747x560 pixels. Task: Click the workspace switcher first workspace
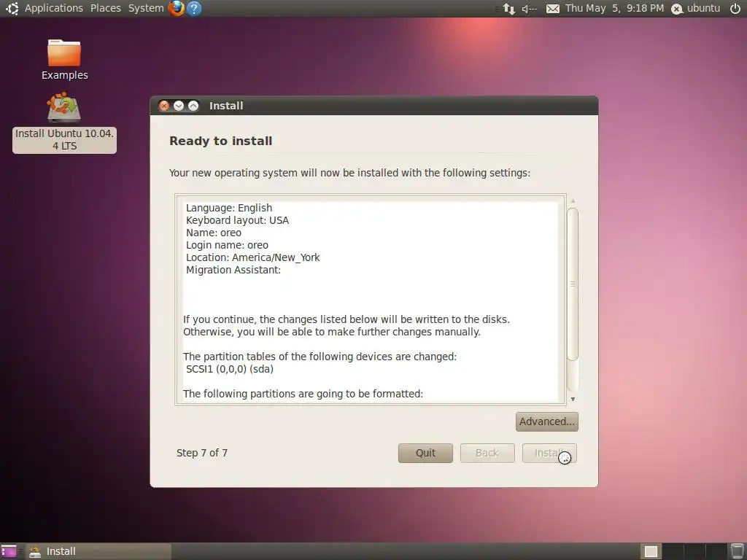pyautogui.click(x=651, y=551)
